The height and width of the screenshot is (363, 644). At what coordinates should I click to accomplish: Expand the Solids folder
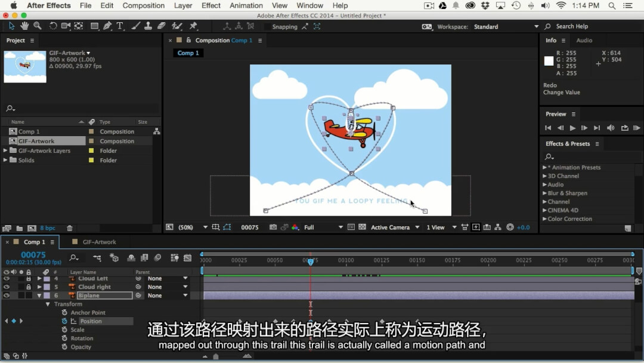5,160
